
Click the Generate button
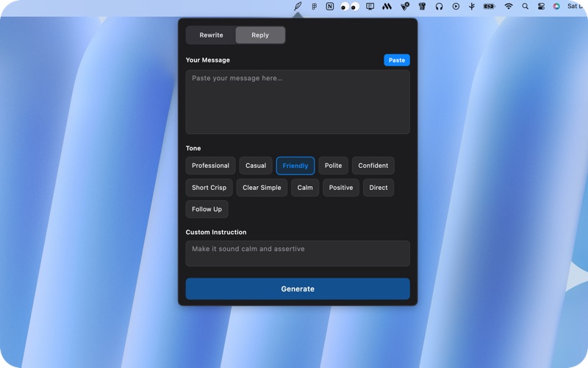(x=298, y=289)
